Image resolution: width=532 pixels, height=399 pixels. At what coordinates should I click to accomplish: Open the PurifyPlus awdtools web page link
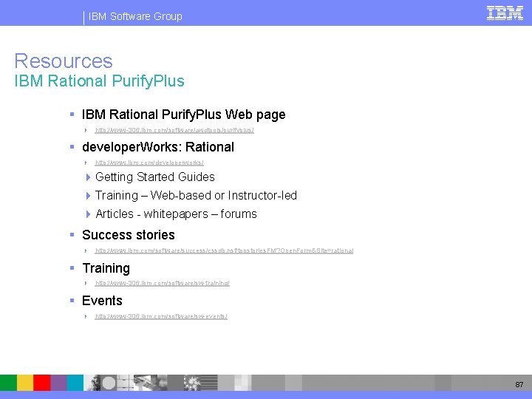[174, 130]
